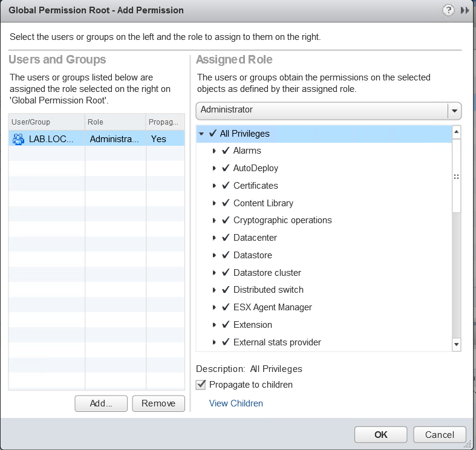Select Cryptographic operations tree item
476x450 pixels.
click(x=282, y=220)
